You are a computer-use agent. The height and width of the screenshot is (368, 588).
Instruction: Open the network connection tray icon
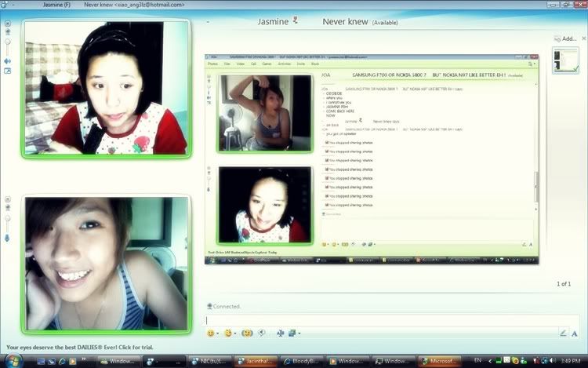545,361
